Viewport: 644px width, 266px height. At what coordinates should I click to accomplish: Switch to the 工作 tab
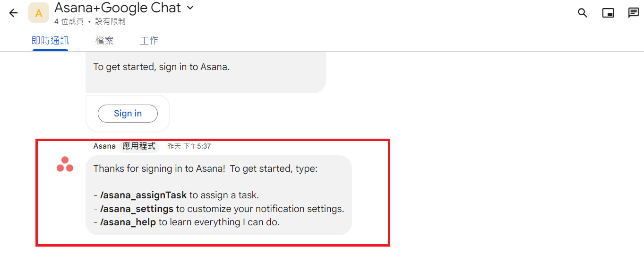(x=149, y=41)
